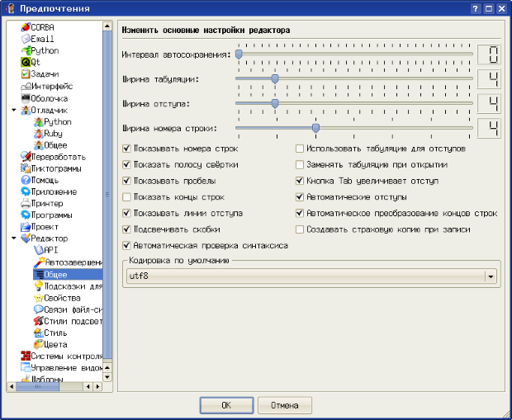This screenshot has height=420, width=512.
Task: Click the Принтер printer icon
Action: (x=26, y=204)
